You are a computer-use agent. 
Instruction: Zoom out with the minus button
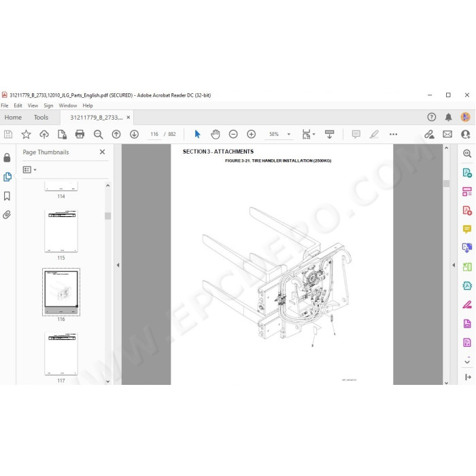[233, 134]
